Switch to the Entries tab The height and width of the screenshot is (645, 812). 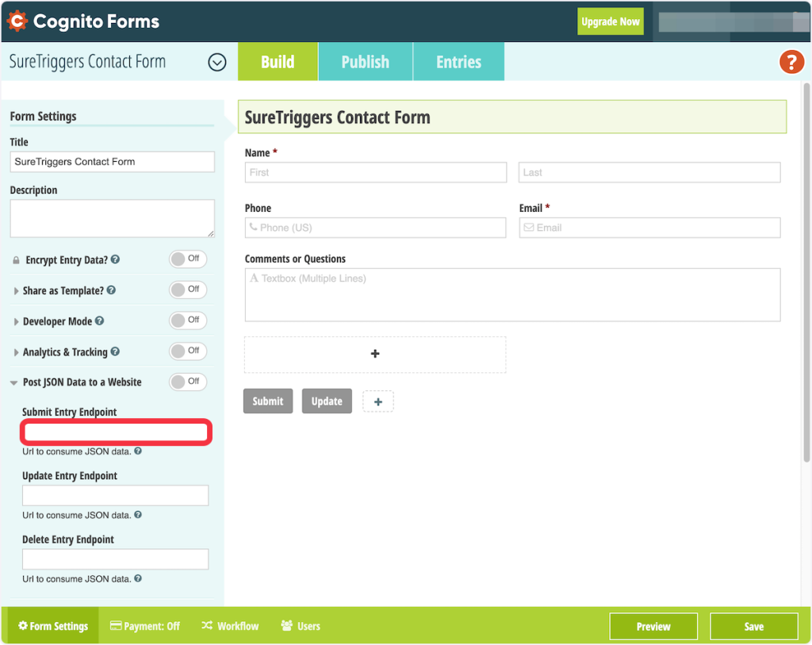click(458, 62)
